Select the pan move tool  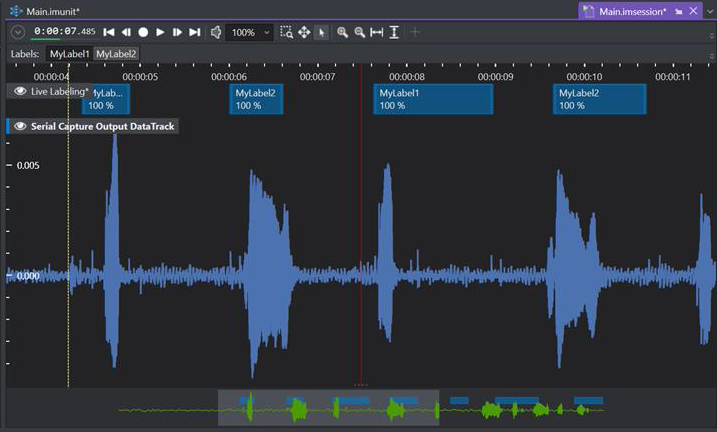(x=304, y=32)
